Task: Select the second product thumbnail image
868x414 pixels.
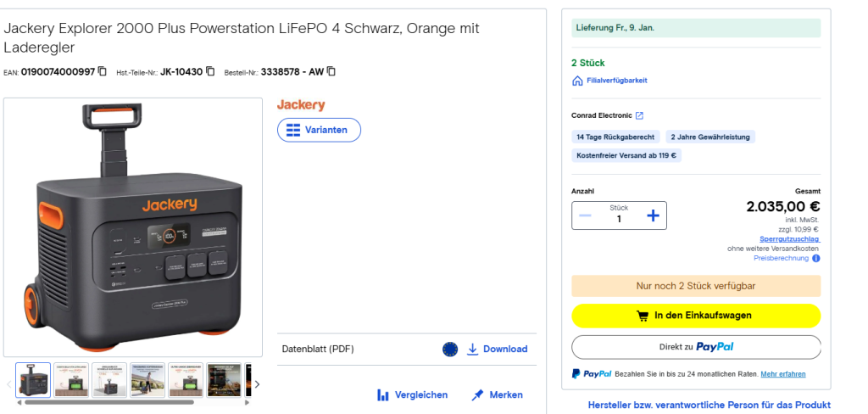Action: coord(71,380)
